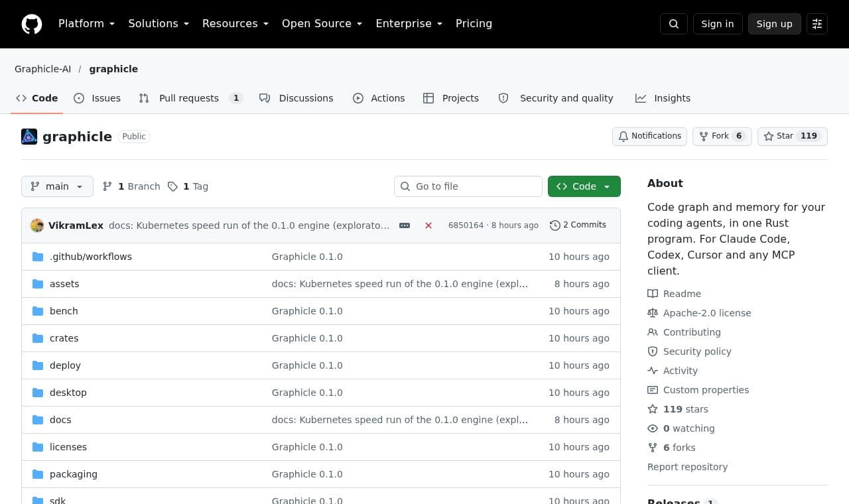This screenshot has height=504, width=849.
Task: Open the search magnifier icon
Action: [674, 24]
